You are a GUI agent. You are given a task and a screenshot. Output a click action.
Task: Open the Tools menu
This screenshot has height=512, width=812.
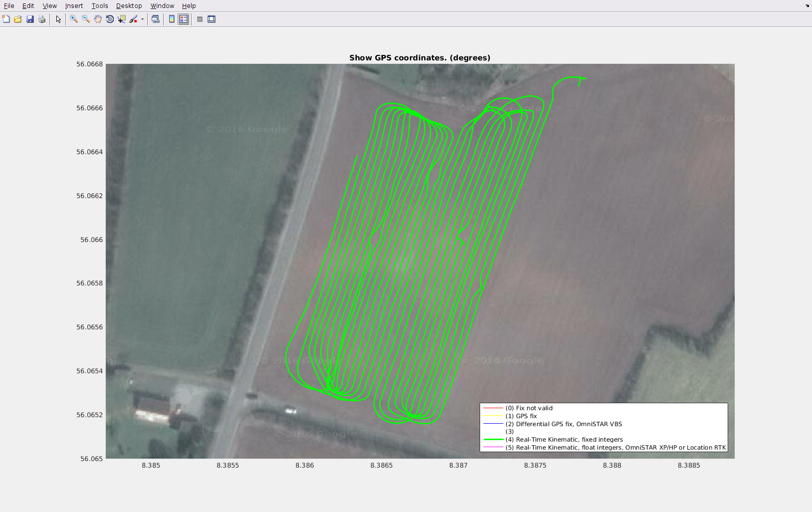click(100, 6)
